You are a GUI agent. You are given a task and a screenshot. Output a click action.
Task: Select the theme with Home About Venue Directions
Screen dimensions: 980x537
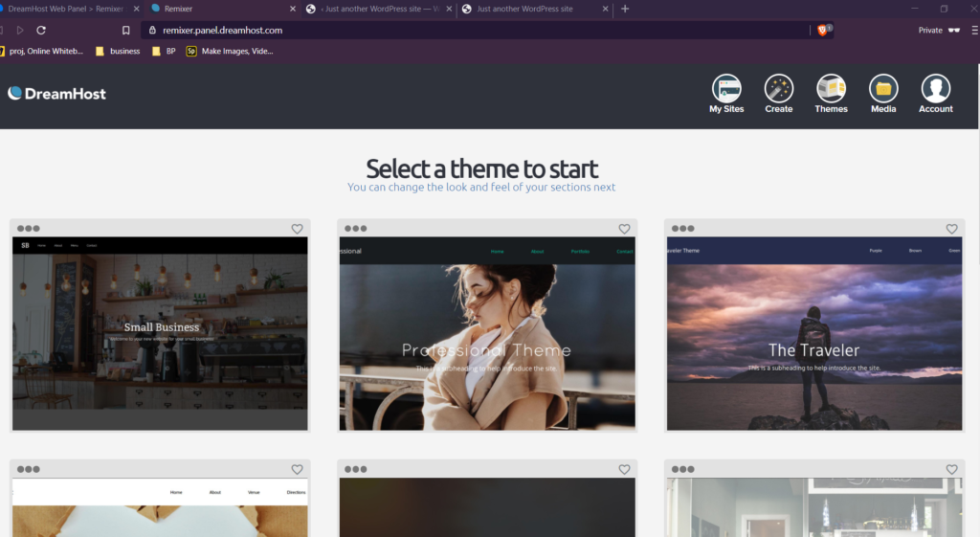tap(160, 507)
